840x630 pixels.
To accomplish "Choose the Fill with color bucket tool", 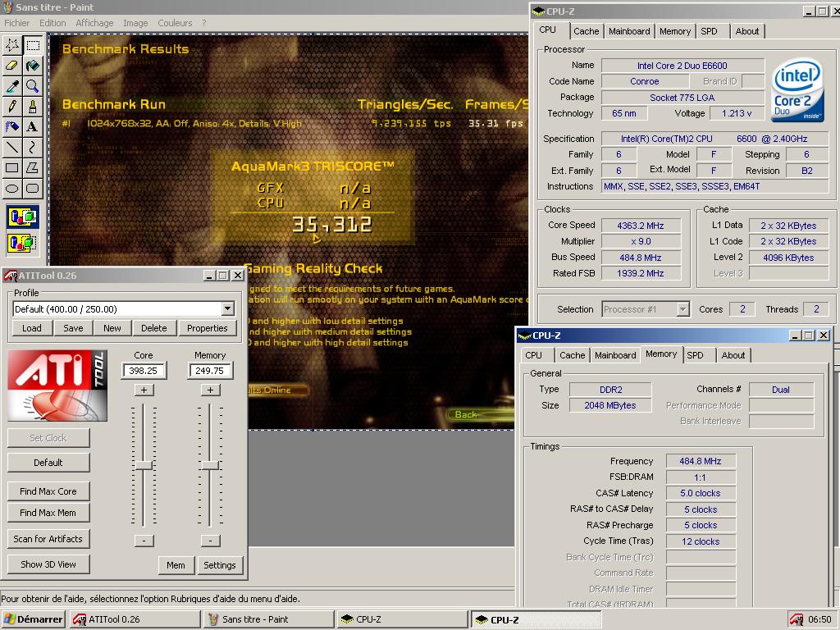I will coord(33,66).
